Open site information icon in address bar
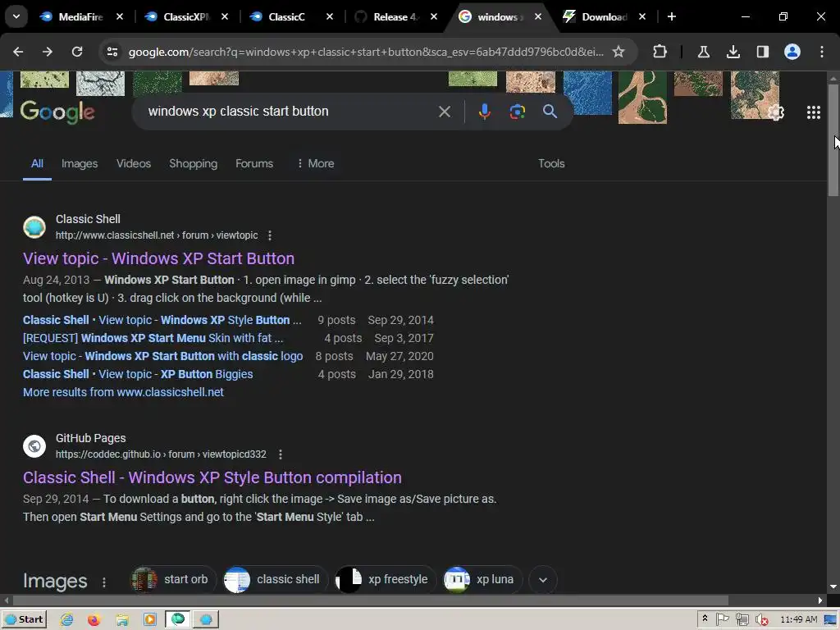Viewport: 840px width, 630px height. (112, 52)
